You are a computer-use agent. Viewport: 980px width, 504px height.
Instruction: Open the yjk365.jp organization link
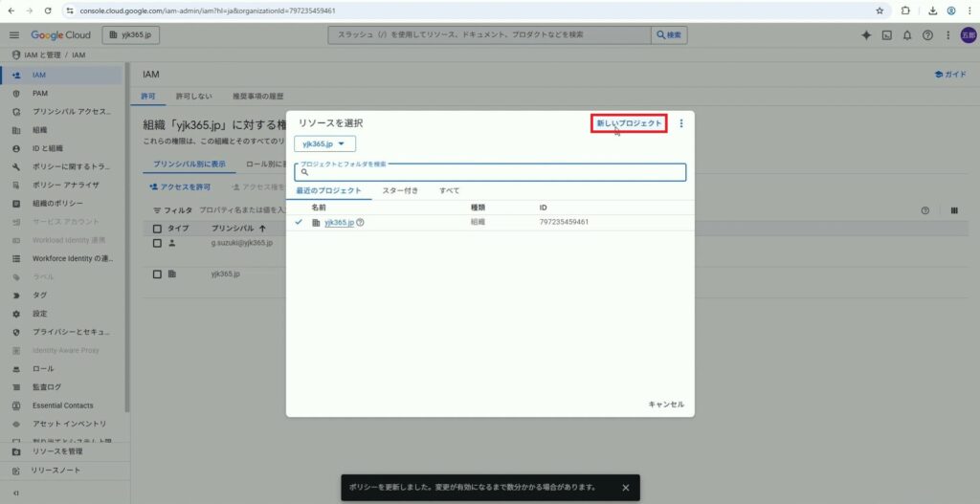click(339, 222)
